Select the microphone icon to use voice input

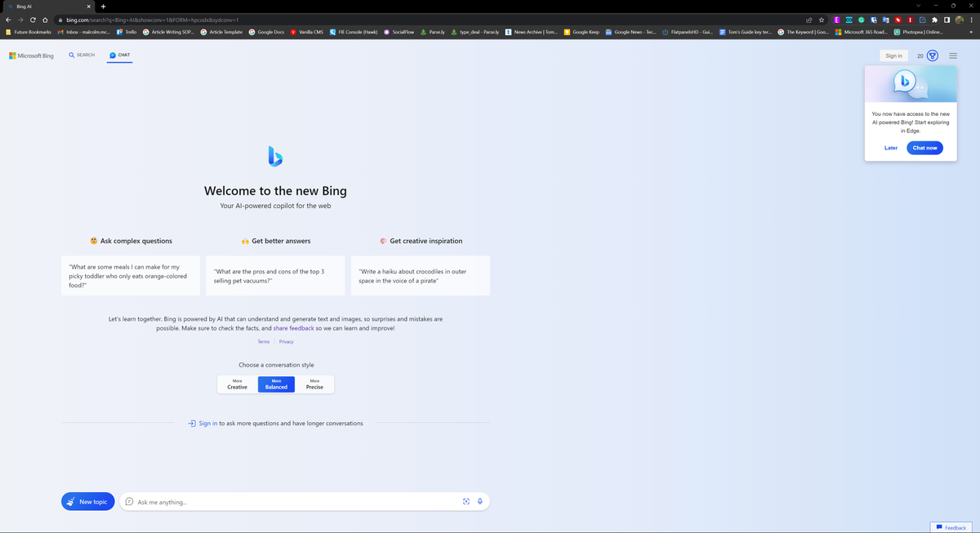coord(480,501)
